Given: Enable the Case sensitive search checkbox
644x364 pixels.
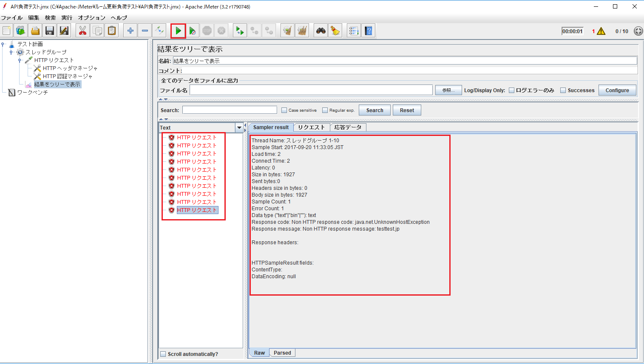Looking at the screenshot, I should click(x=284, y=110).
